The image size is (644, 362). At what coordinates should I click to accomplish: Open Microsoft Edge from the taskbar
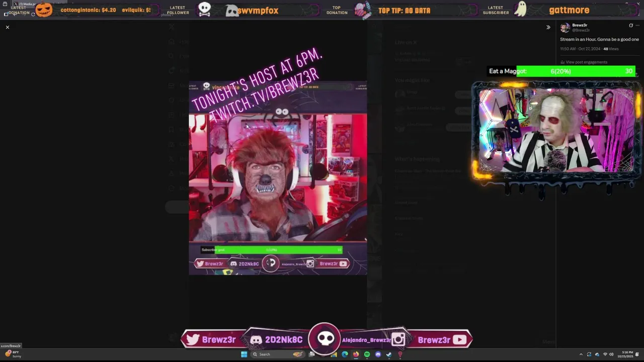click(x=345, y=354)
